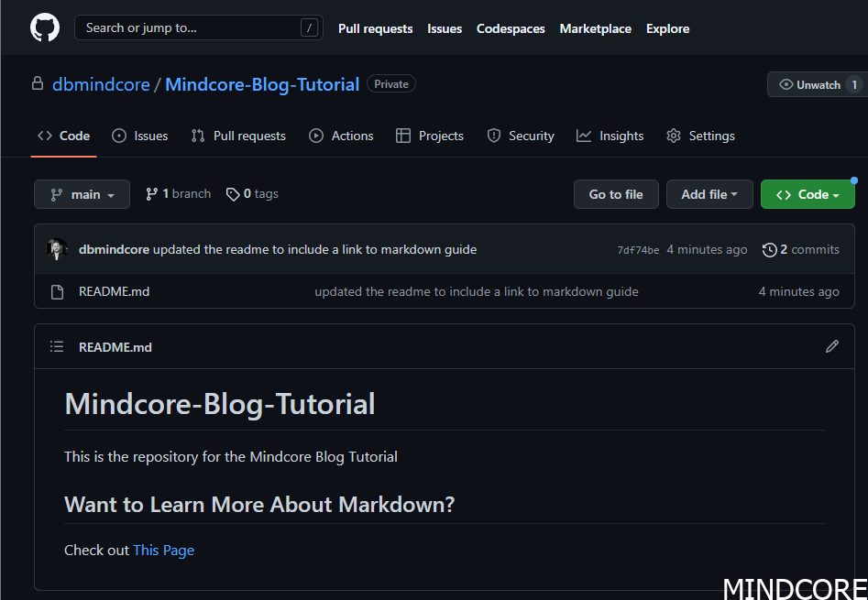Expand the Add file dropdown
This screenshot has height=600, width=868.
coord(709,193)
